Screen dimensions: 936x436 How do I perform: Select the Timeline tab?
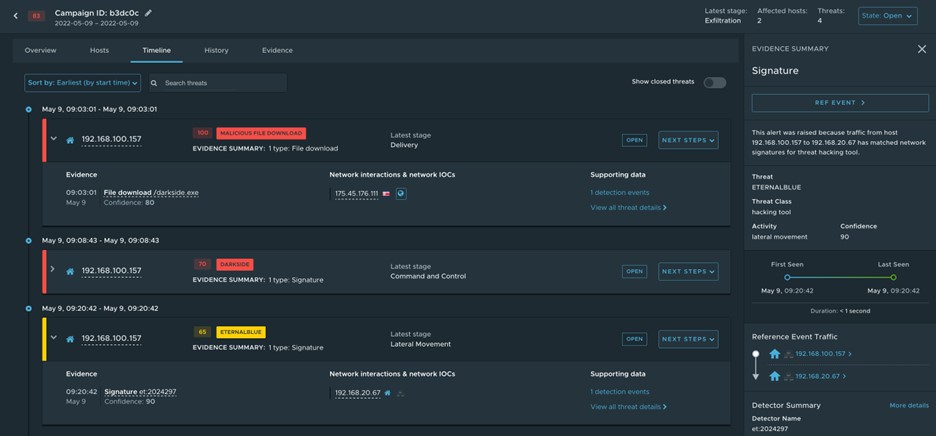[x=156, y=51]
